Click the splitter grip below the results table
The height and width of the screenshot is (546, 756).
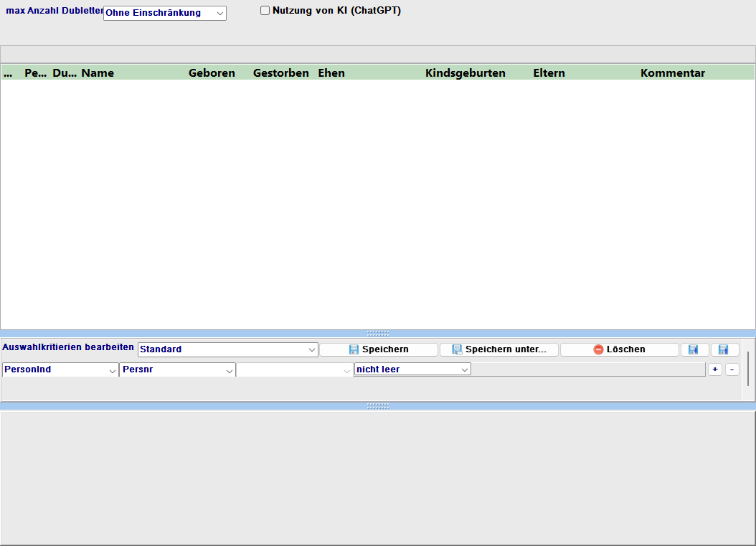(x=377, y=334)
